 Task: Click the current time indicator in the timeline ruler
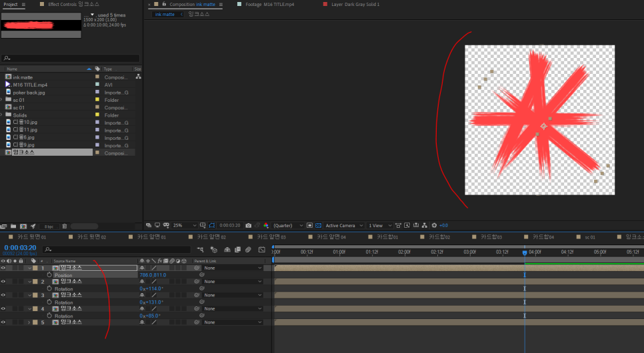[x=525, y=253]
